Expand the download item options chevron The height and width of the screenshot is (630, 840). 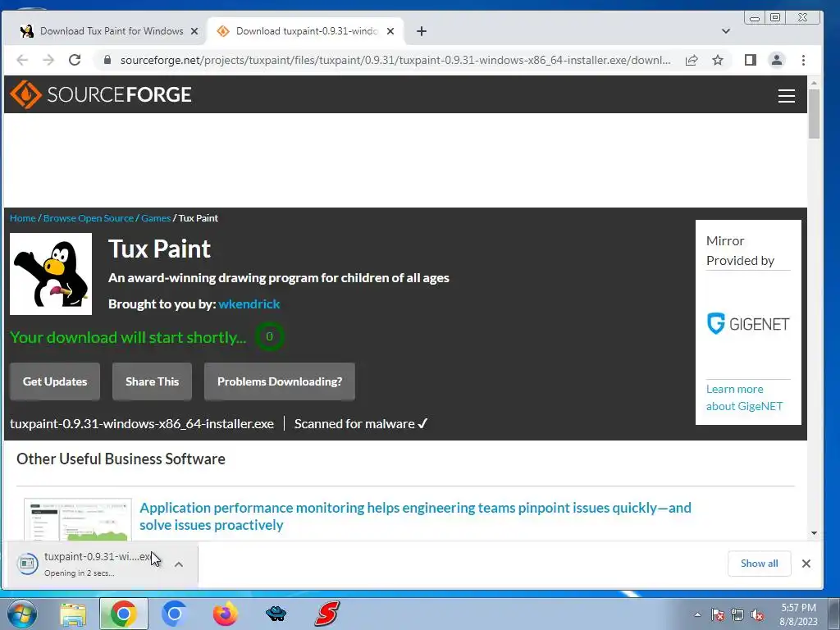tap(179, 564)
